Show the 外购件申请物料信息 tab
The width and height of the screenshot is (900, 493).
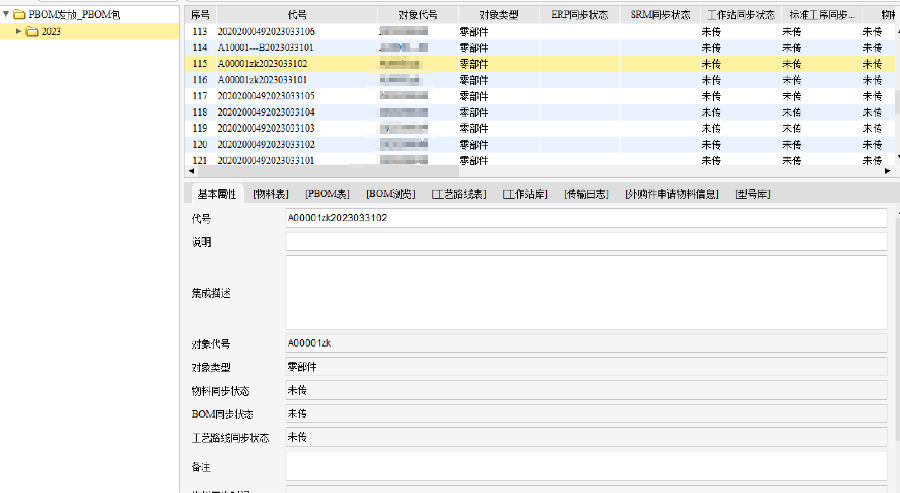click(x=671, y=194)
